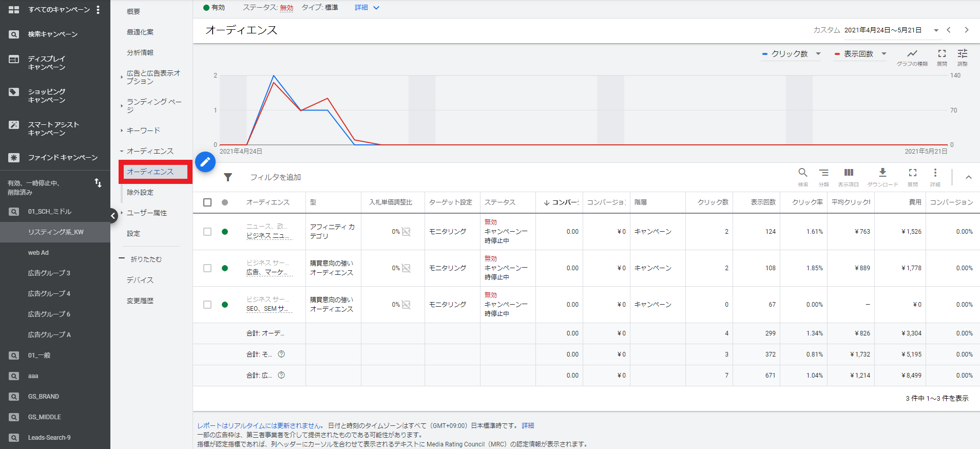Click green status dot of SEO、SEM row
The height and width of the screenshot is (449, 980).
coord(225,305)
